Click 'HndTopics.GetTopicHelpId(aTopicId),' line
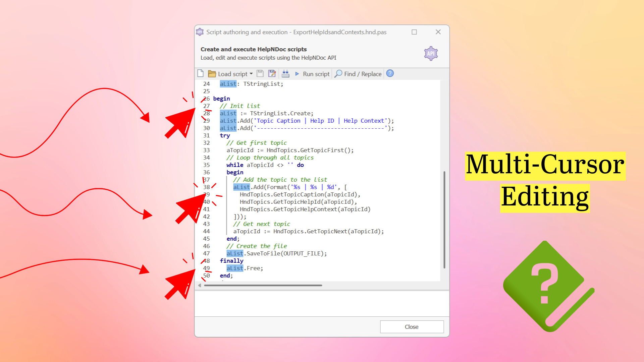The width and height of the screenshot is (644, 362). [299, 202]
